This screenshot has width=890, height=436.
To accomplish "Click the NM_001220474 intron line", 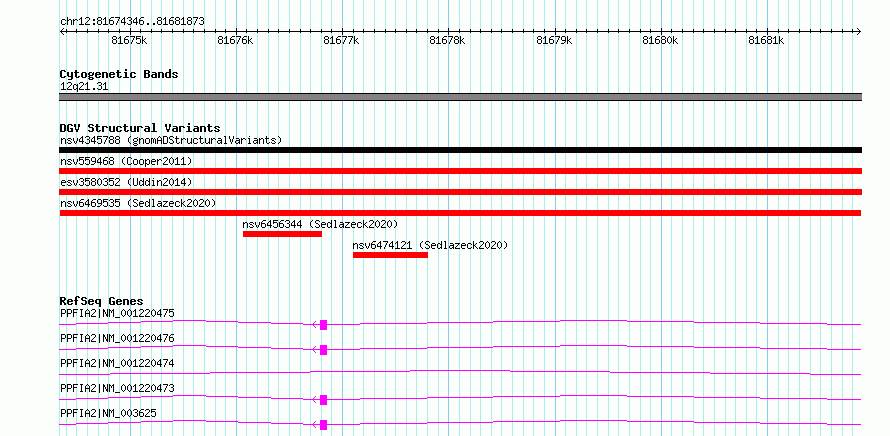I will pyautogui.click(x=460, y=372).
